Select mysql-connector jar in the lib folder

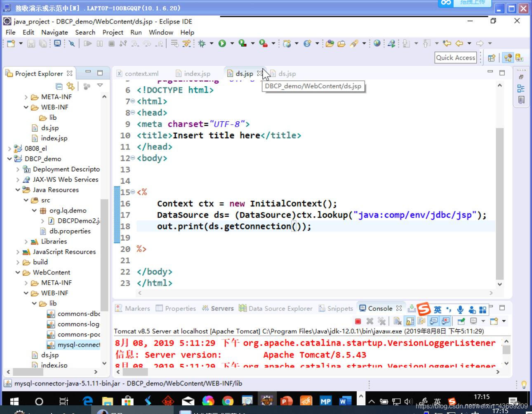tap(73, 345)
